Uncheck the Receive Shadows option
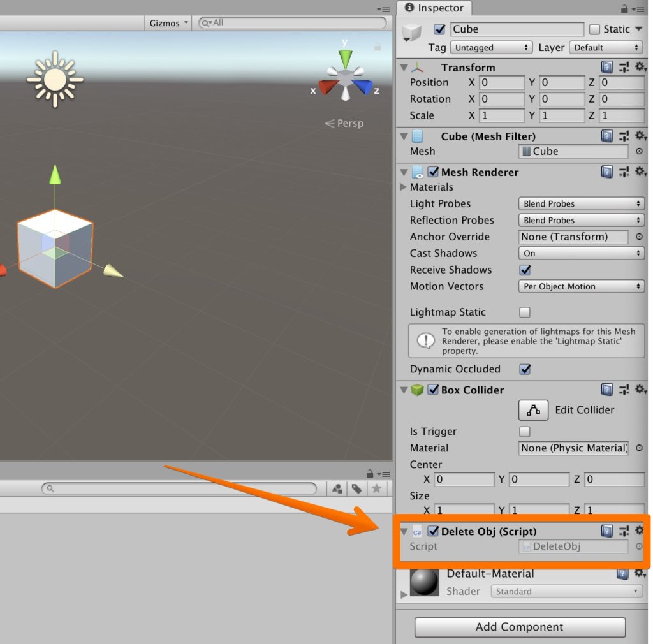Viewport: 653px width, 644px height. pos(524,270)
